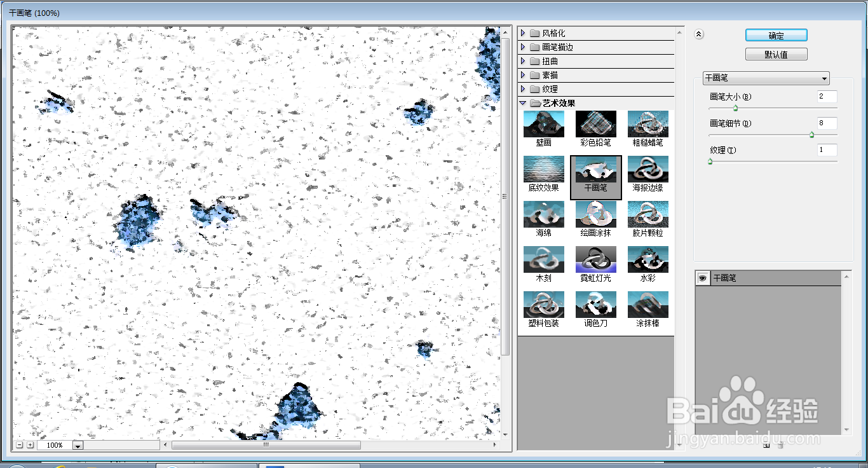Expand the 风格化 filter folder
868x468 pixels.
(523, 33)
